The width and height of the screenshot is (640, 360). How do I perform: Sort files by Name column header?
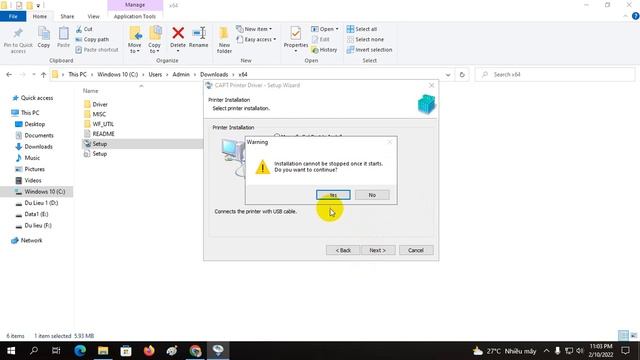click(x=91, y=91)
